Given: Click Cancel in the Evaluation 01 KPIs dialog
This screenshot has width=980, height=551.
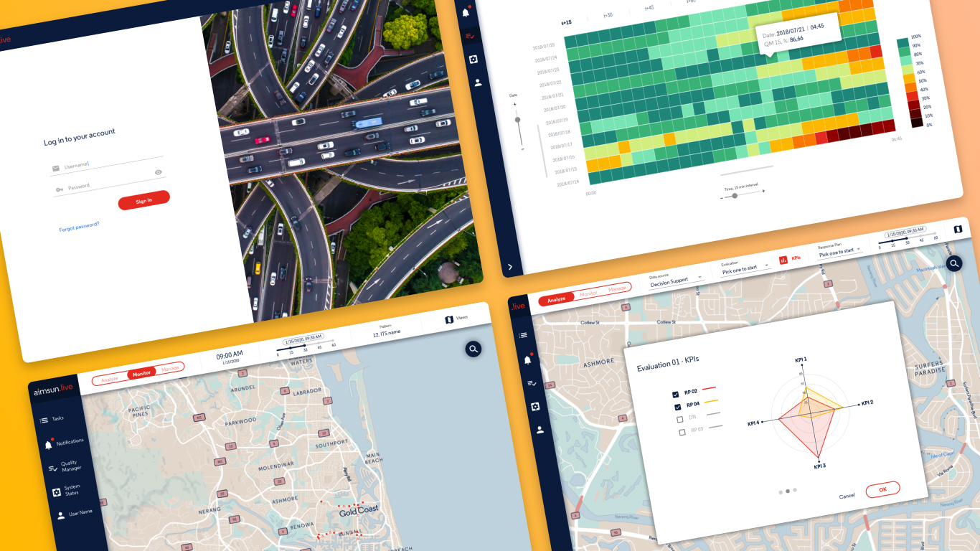Looking at the screenshot, I should 847,496.
